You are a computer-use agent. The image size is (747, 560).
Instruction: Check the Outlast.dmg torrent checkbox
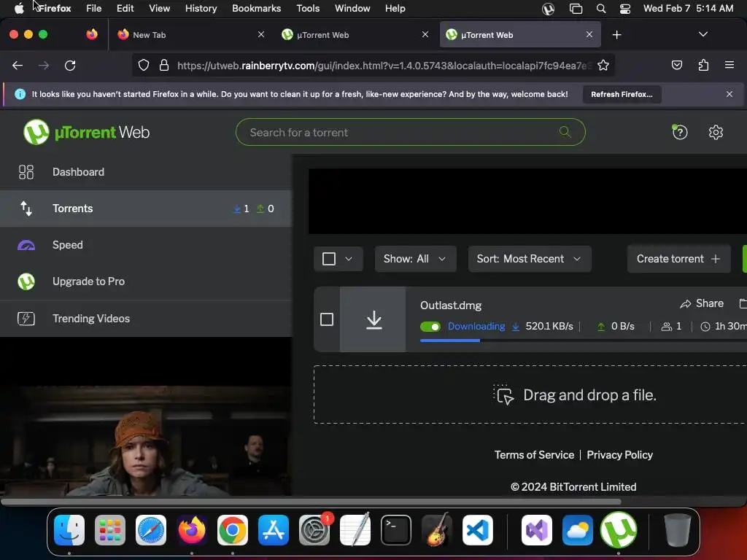[327, 319]
